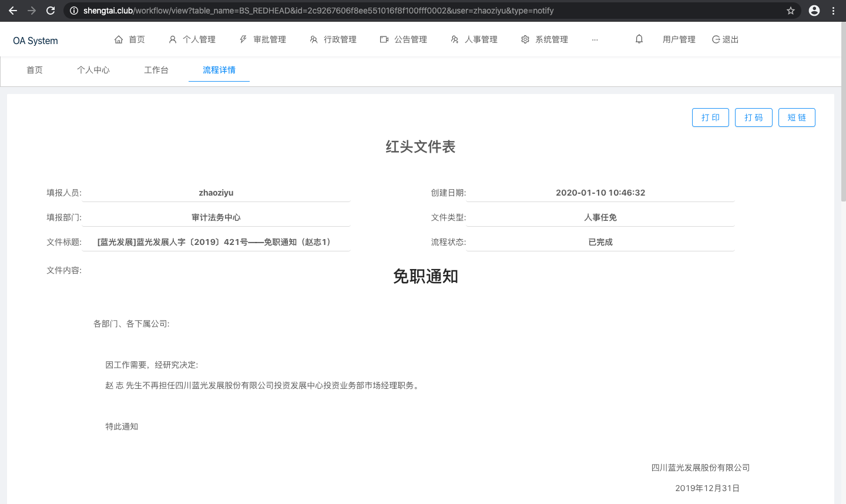This screenshot has height=504, width=846.
Task: Open 公告管理 announcement icon
Action: point(384,39)
